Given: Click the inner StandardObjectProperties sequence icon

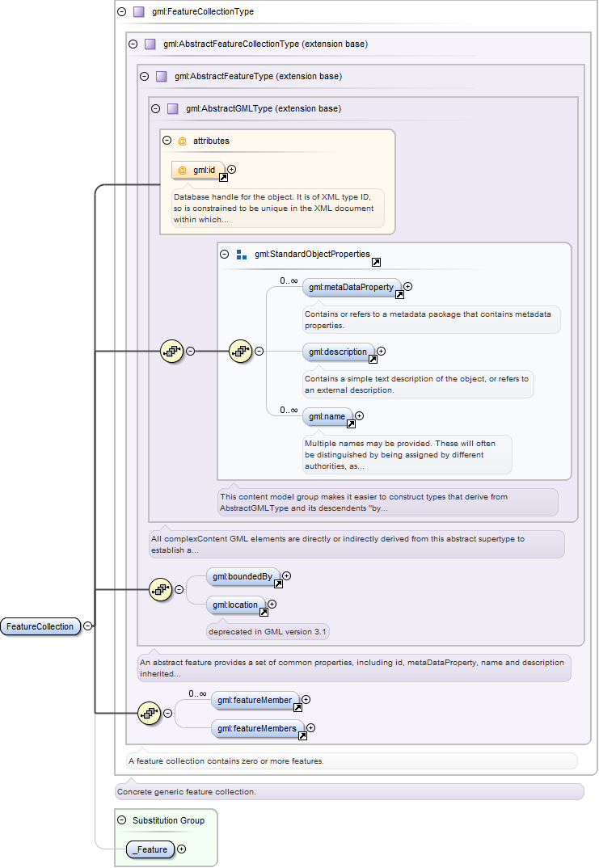Looking at the screenshot, I should point(240,351).
